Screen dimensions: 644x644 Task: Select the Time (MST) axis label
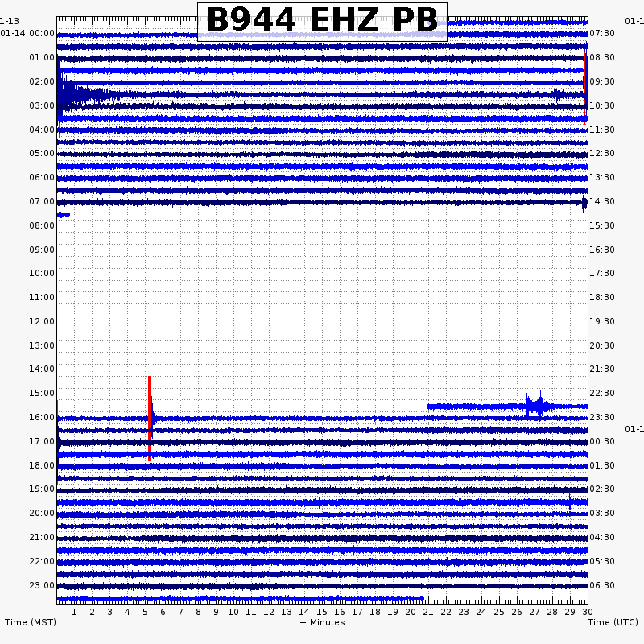31,622
